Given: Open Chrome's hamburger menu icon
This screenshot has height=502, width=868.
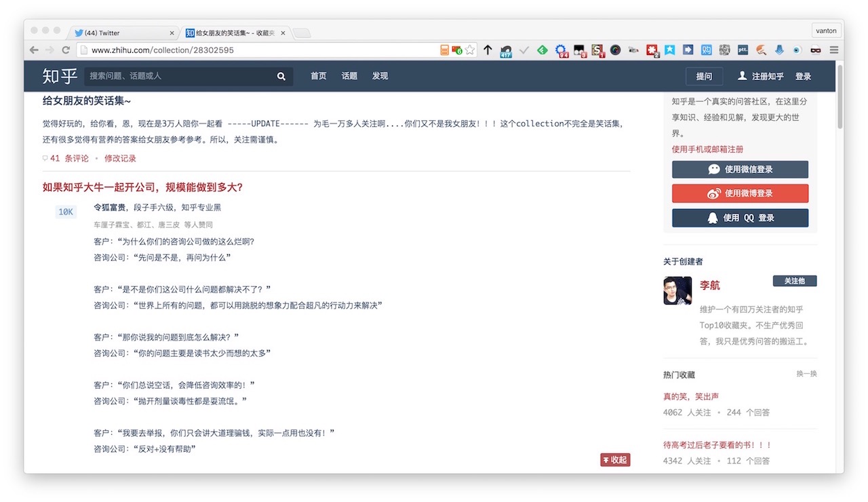Looking at the screenshot, I should point(833,50).
